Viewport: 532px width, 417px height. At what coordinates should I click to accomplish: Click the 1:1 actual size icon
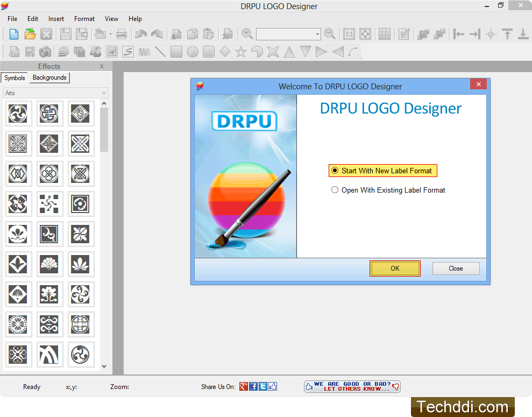(x=349, y=34)
